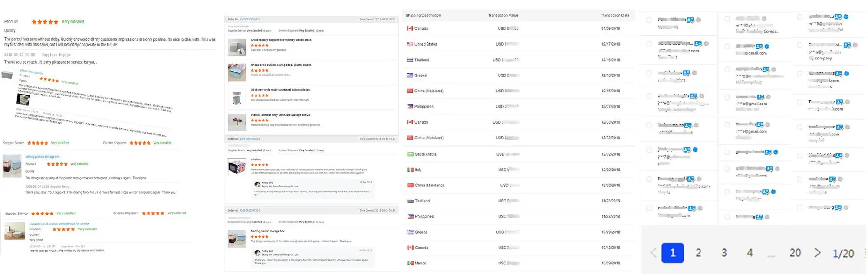Check the box next to 'o***a@' company contact
868x274 pixels.
[799, 45]
